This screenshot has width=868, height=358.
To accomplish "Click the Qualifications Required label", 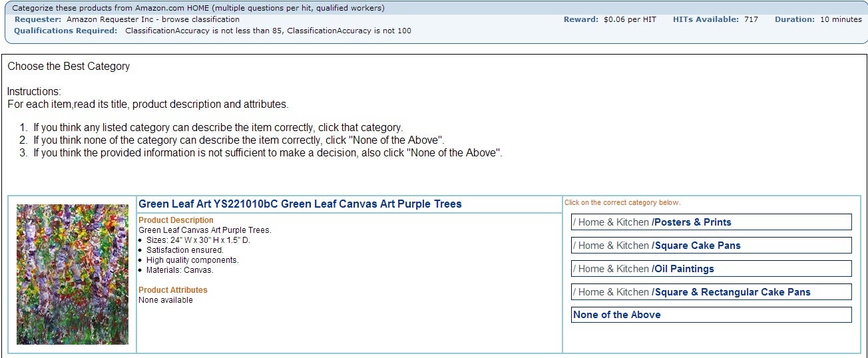I will click(66, 31).
